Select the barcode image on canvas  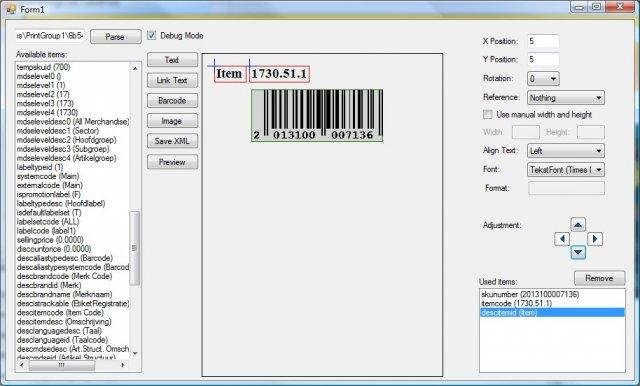(x=317, y=115)
